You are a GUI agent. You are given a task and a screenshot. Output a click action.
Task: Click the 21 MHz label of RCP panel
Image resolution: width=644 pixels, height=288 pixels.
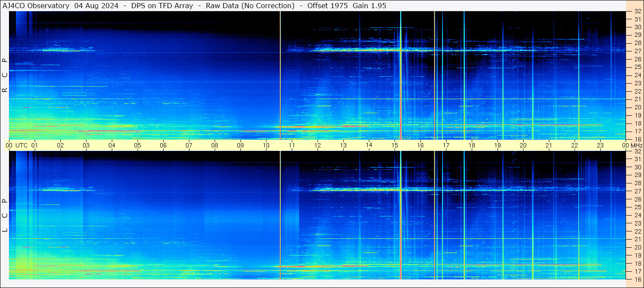[638, 99]
